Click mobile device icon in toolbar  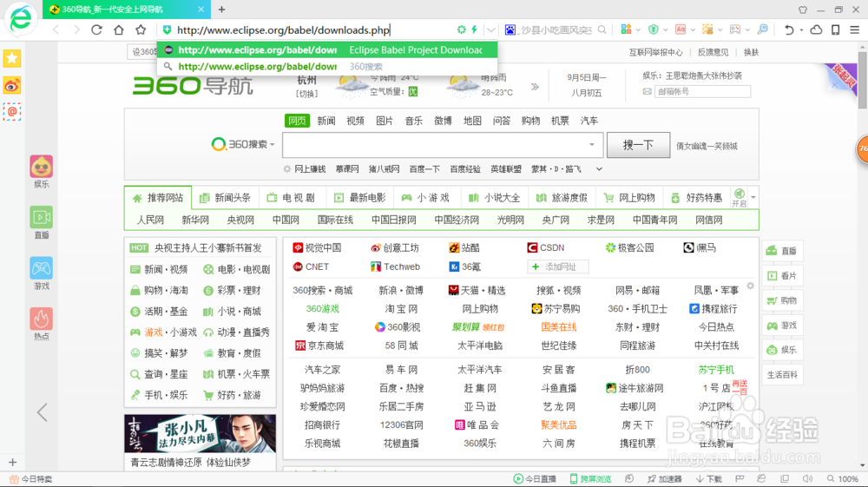click(x=836, y=30)
